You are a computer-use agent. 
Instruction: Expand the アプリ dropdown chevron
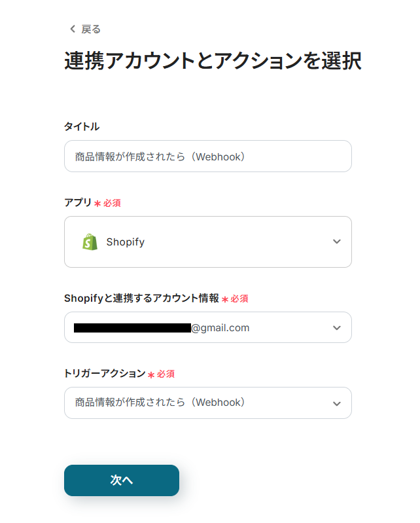tap(336, 242)
